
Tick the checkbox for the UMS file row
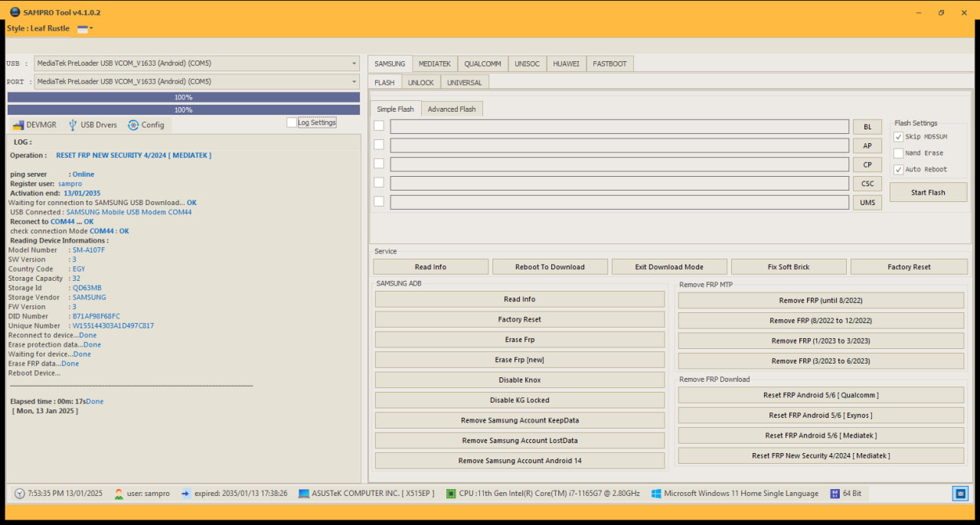[x=379, y=202]
